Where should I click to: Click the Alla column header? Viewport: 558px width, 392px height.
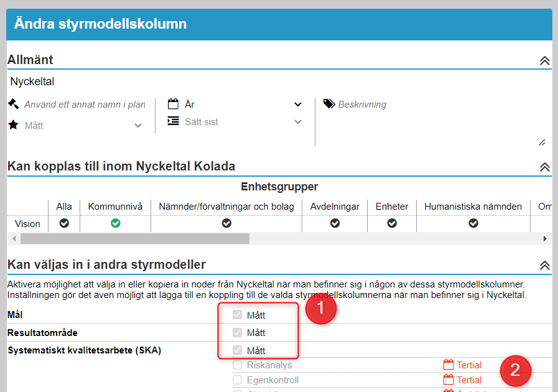(x=64, y=207)
